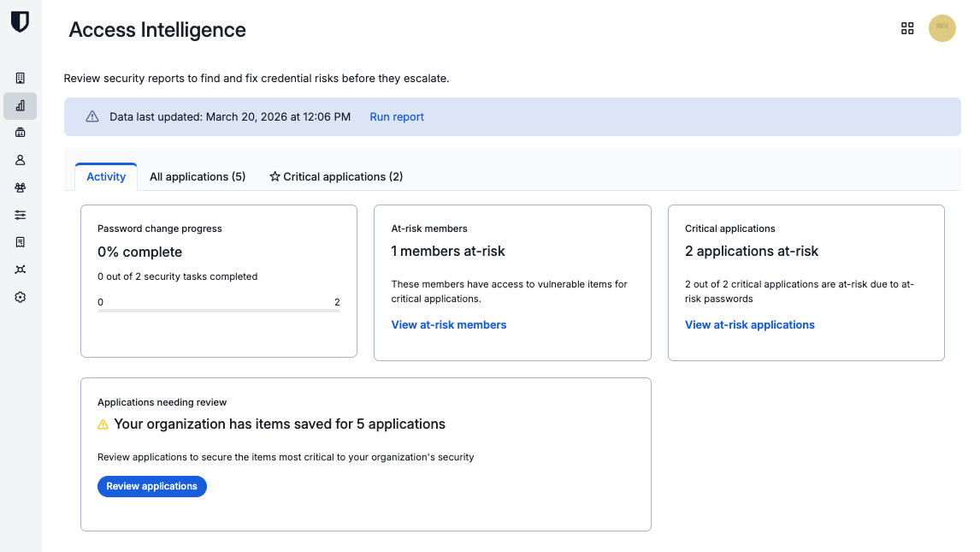Open the Settings gear icon

click(x=20, y=296)
